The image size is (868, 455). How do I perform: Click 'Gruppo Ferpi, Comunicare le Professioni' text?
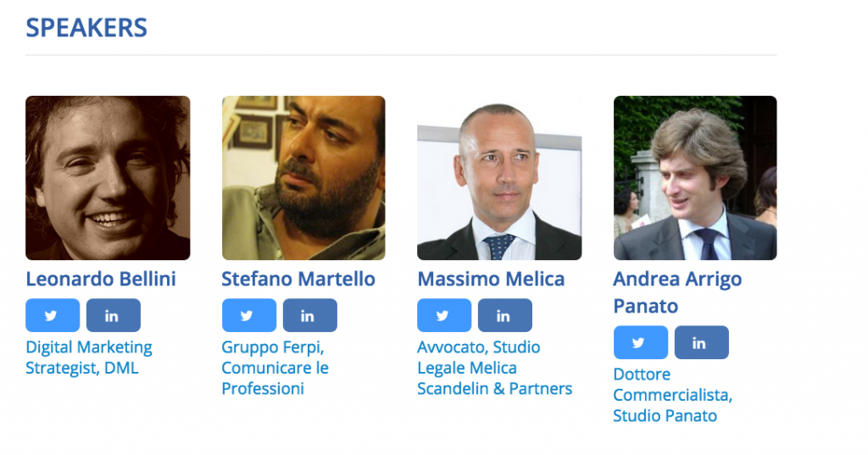(275, 368)
